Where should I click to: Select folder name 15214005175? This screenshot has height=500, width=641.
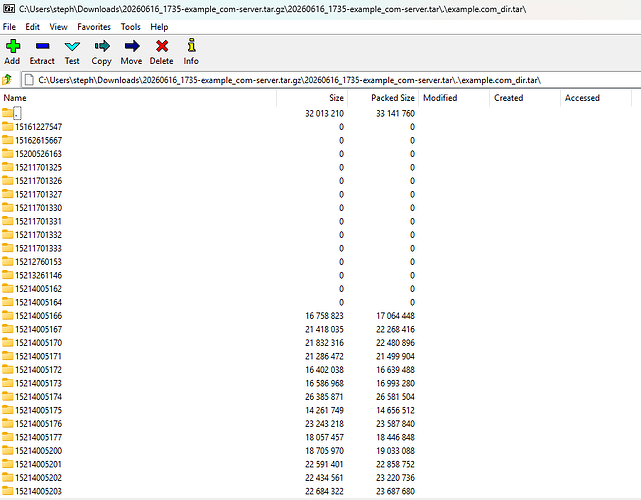tap(38, 410)
